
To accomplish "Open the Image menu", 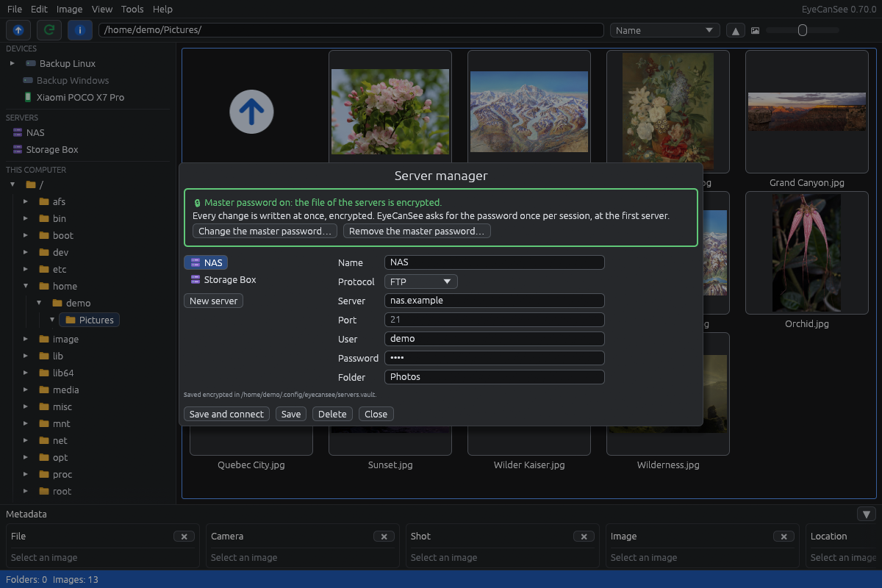I will (x=69, y=9).
